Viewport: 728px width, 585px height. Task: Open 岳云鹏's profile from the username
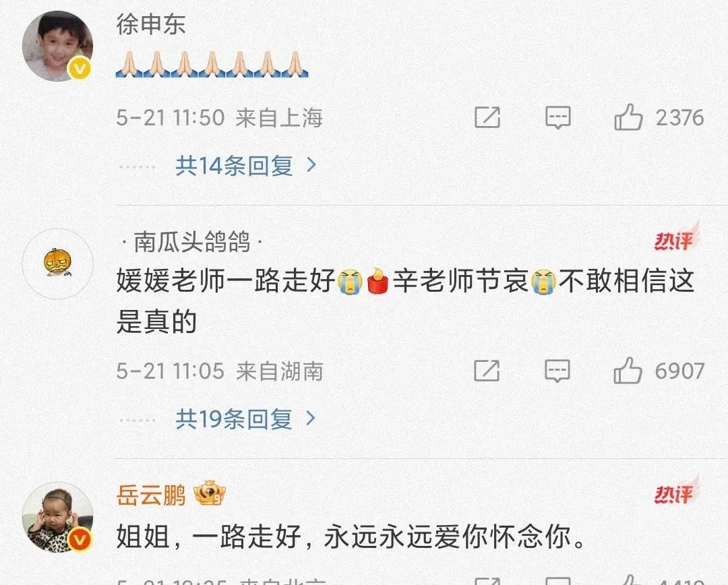pos(151,495)
